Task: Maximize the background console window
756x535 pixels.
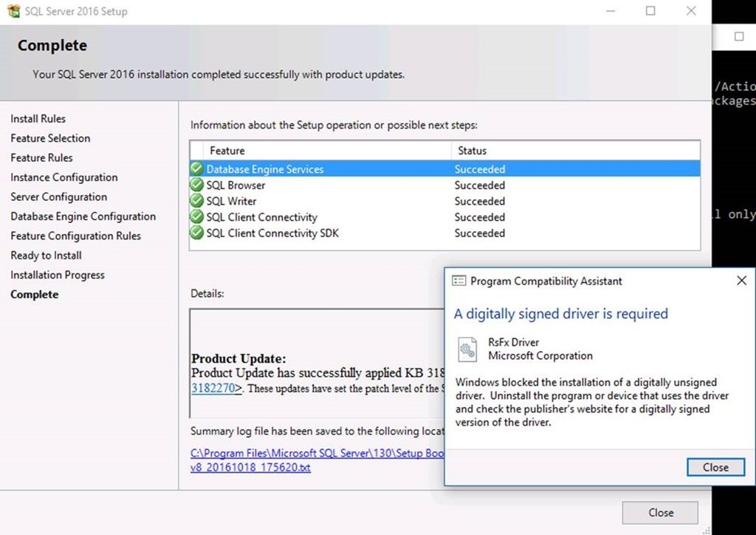Action: pyautogui.click(x=738, y=37)
